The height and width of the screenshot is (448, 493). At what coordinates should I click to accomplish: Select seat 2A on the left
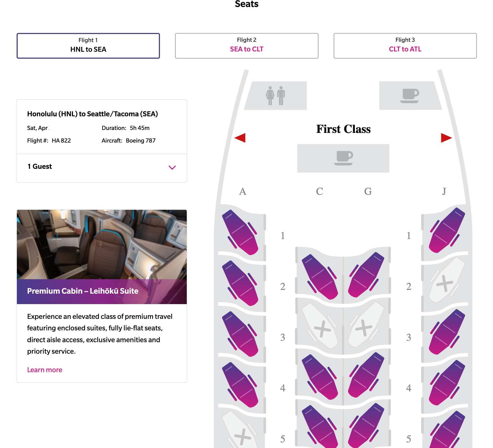pyautogui.click(x=240, y=283)
